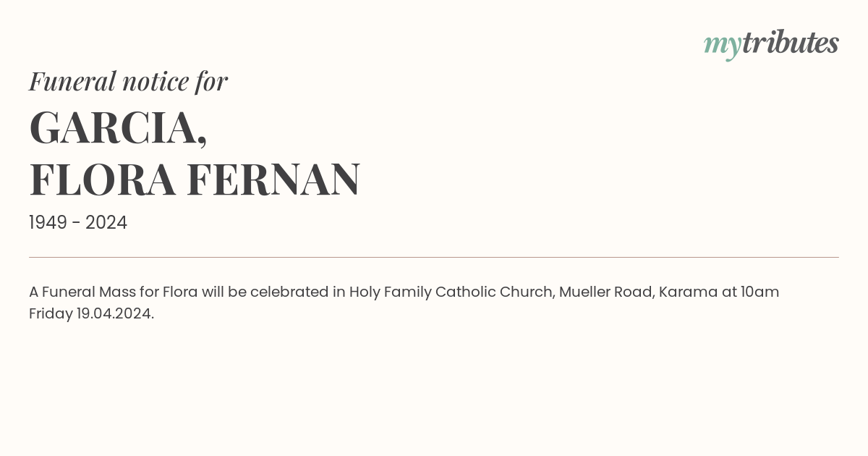This screenshot has width=868, height=456.
Task: Click the word FERNAN in the title
Action: (273, 180)
